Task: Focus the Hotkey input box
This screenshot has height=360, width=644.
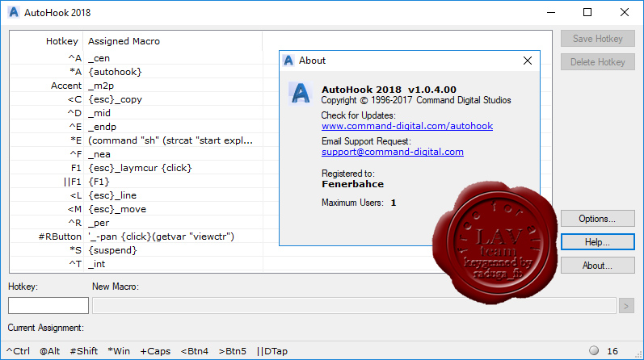Action: point(48,306)
